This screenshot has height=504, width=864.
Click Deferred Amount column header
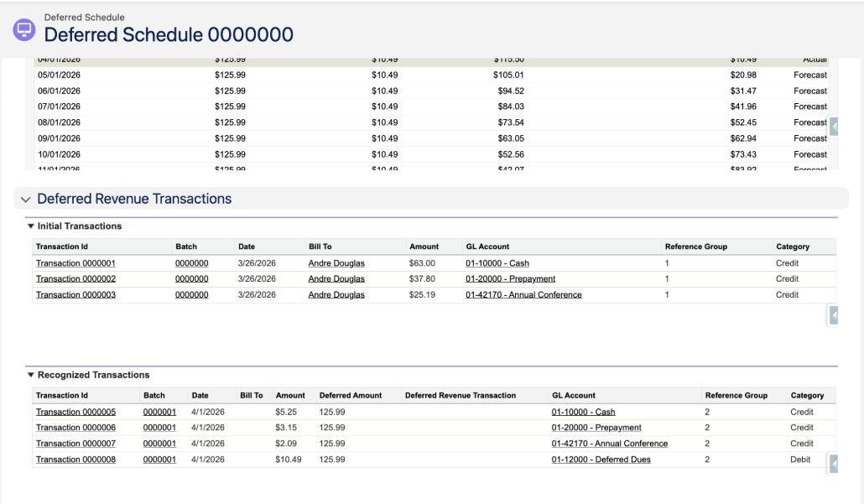tap(351, 396)
